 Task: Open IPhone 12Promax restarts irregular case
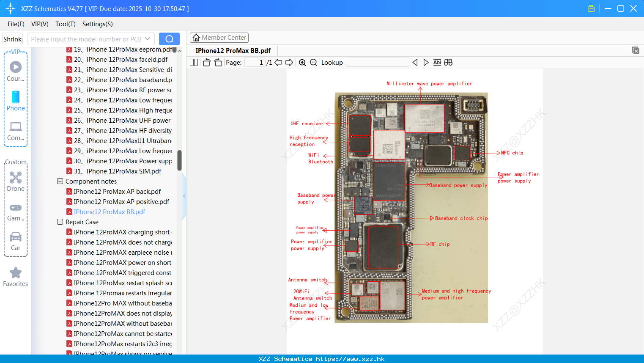point(119,293)
